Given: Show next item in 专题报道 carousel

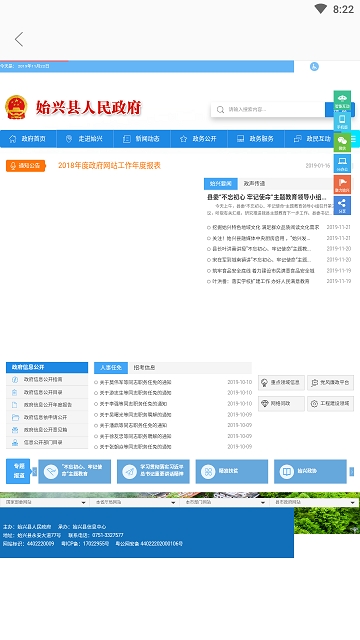Looking at the screenshot, I should pyautogui.click(x=351, y=471).
